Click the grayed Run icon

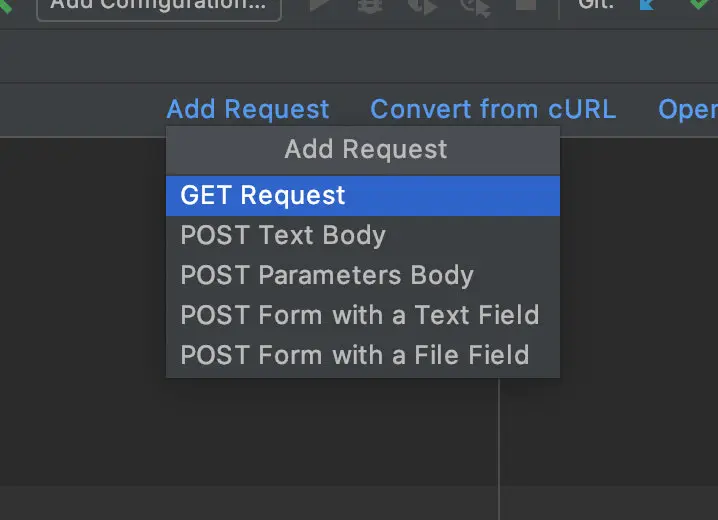click(320, 5)
